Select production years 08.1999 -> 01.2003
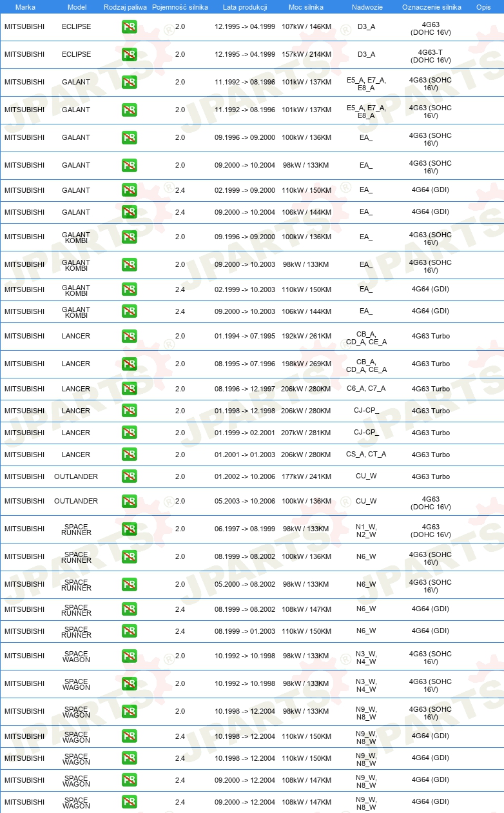Image resolution: width=504 pixels, height=813 pixels. click(245, 631)
